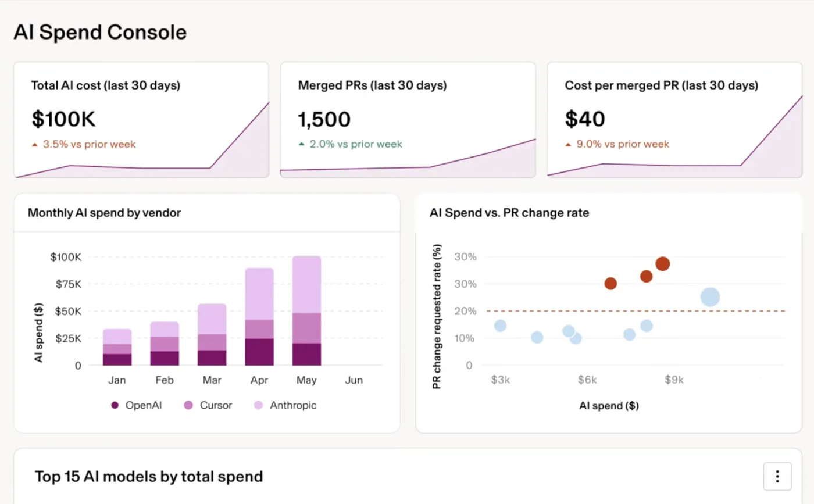Image resolution: width=814 pixels, height=504 pixels.
Task: Click the 1,500 merged PRs value
Action: (324, 119)
